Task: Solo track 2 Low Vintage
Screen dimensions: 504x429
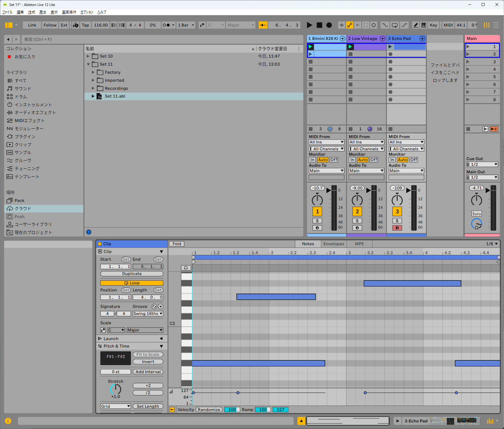Action: point(357,221)
